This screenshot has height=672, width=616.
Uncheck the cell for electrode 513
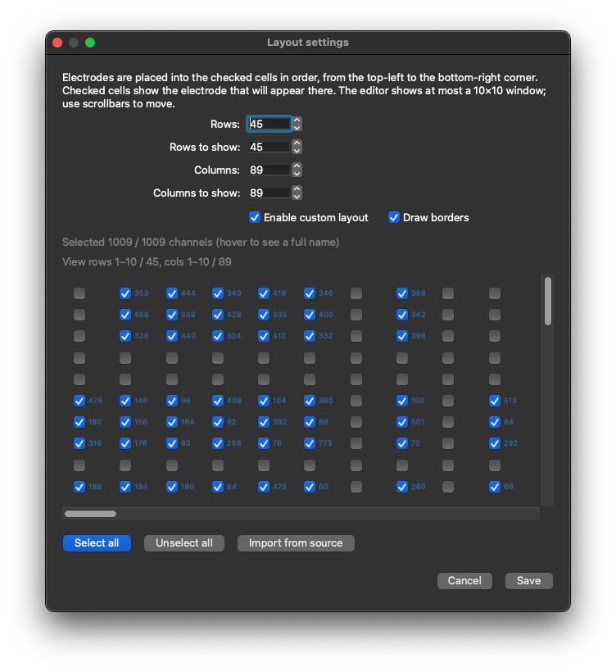click(494, 400)
